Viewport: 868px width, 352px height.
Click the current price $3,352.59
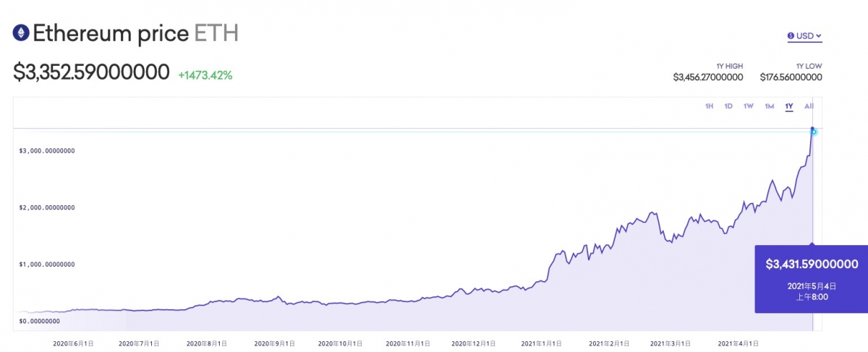91,73
